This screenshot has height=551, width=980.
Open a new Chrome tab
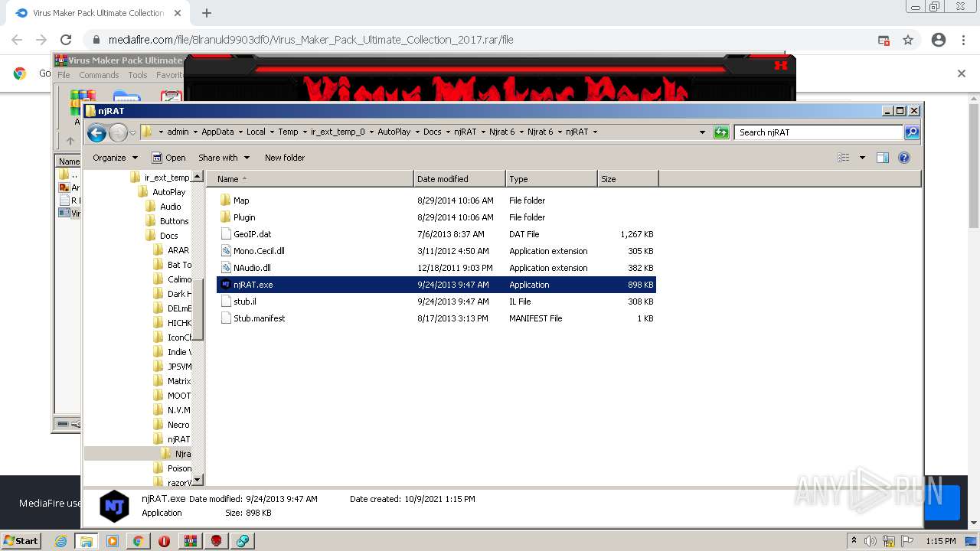[207, 13]
